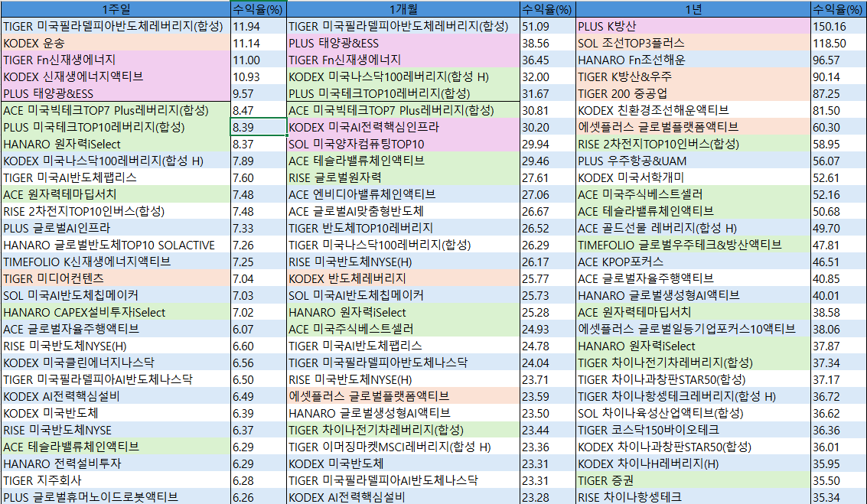Select the HANARO Fn조선해운 cell
The width and height of the screenshot is (867, 504).
point(693,60)
